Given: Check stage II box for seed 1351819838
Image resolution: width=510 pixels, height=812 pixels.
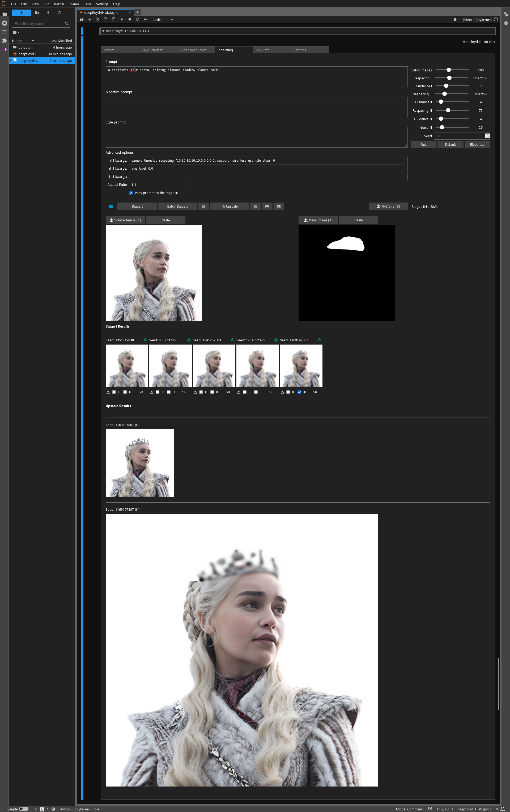Looking at the screenshot, I should (x=114, y=392).
